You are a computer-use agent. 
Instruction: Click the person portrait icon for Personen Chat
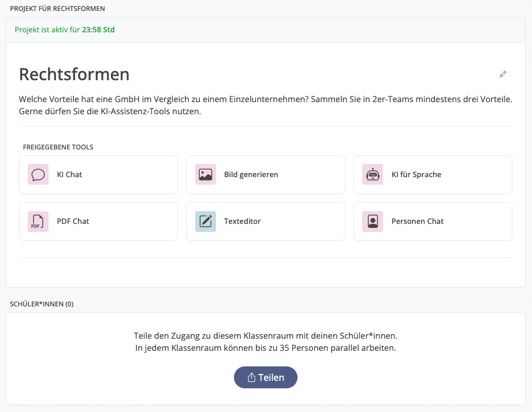373,221
